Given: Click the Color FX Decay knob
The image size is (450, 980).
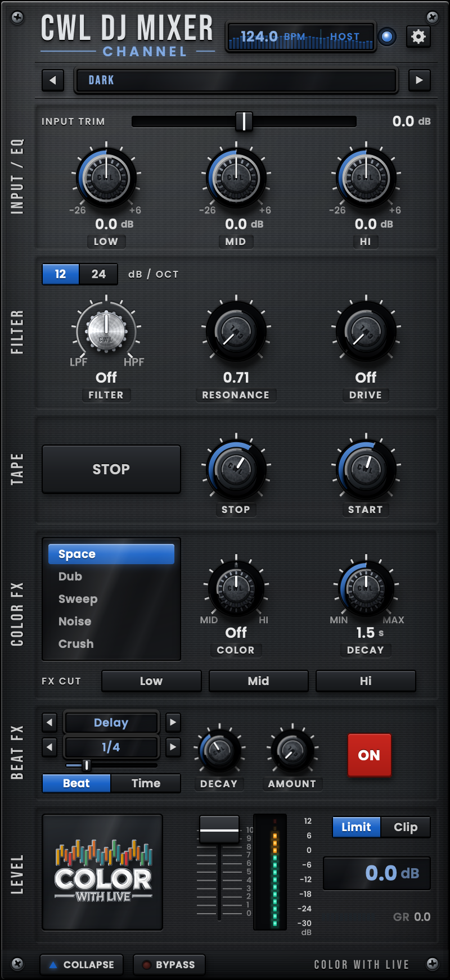Looking at the screenshot, I should pyautogui.click(x=366, y=588).
